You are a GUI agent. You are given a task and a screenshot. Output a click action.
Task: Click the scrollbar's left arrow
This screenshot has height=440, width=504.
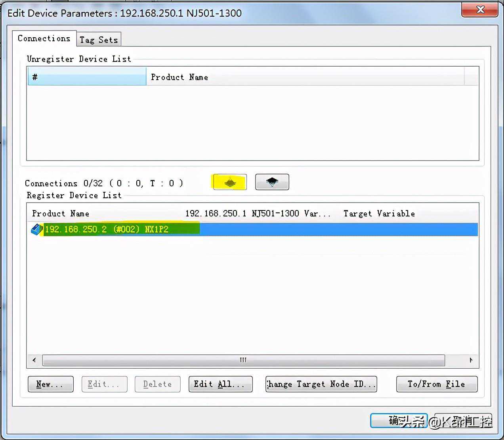pos(34,360)
